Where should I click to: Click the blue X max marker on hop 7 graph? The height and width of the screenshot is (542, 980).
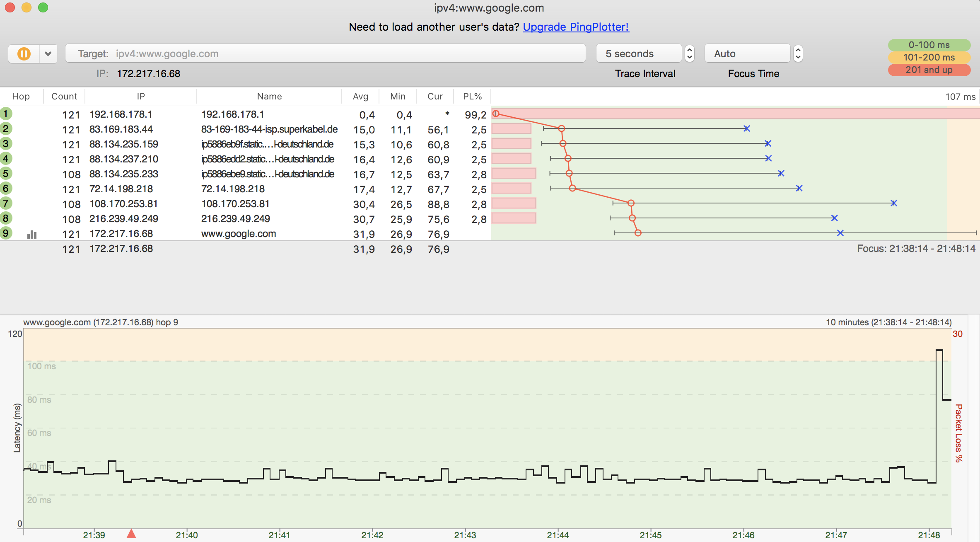894,203
